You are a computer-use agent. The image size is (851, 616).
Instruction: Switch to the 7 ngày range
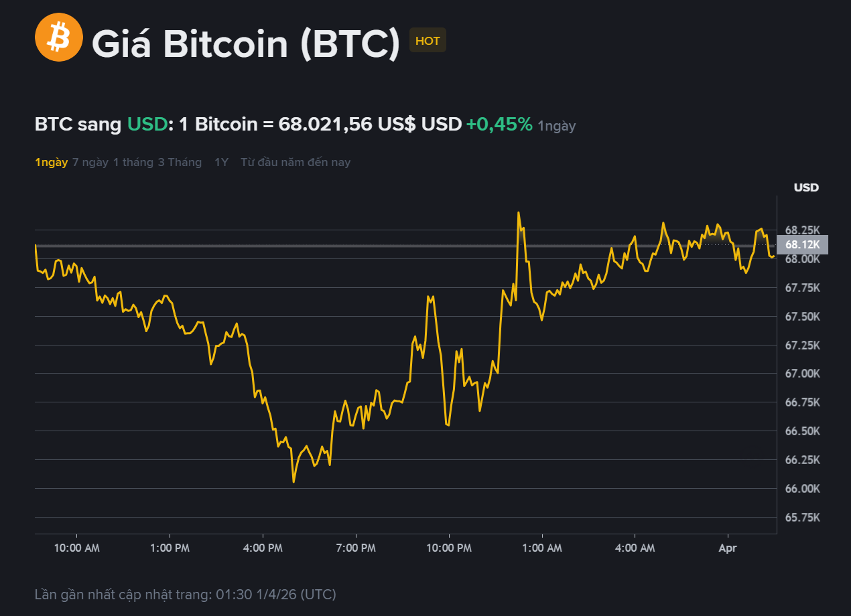(x=90, y=162)
